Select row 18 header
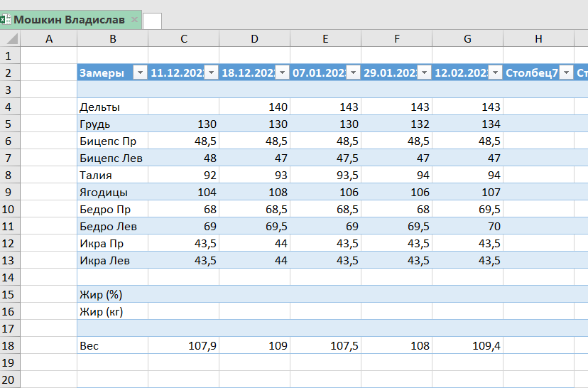 coord(9,345)
